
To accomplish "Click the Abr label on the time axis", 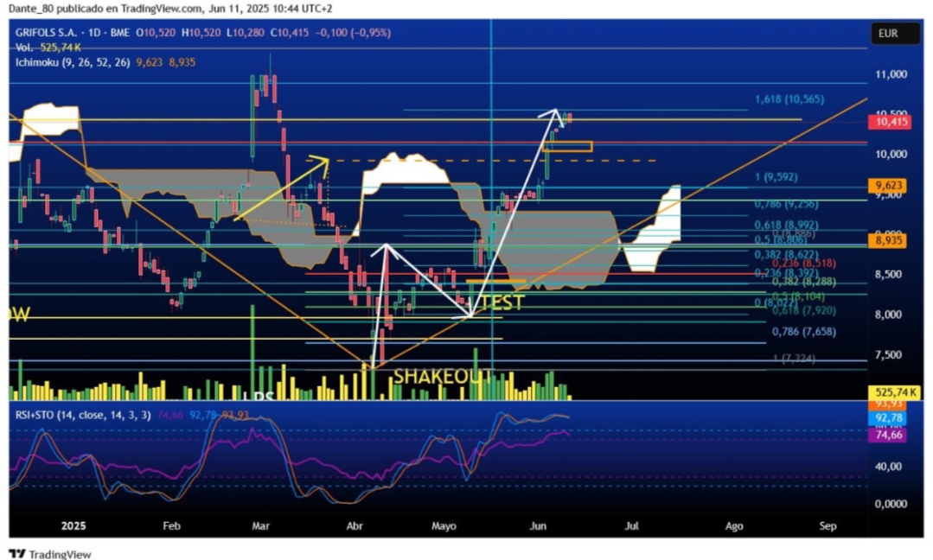I will click(355, 526).
